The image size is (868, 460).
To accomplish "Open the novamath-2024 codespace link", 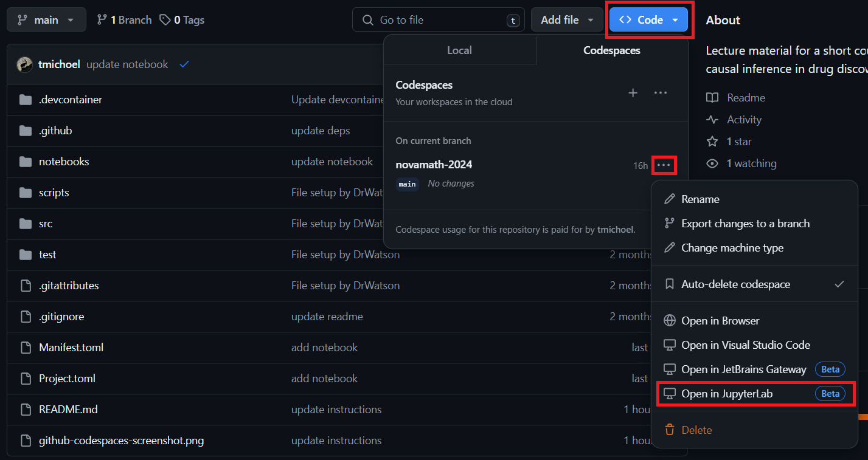I will pyautogui.click(x=434, y=165).
